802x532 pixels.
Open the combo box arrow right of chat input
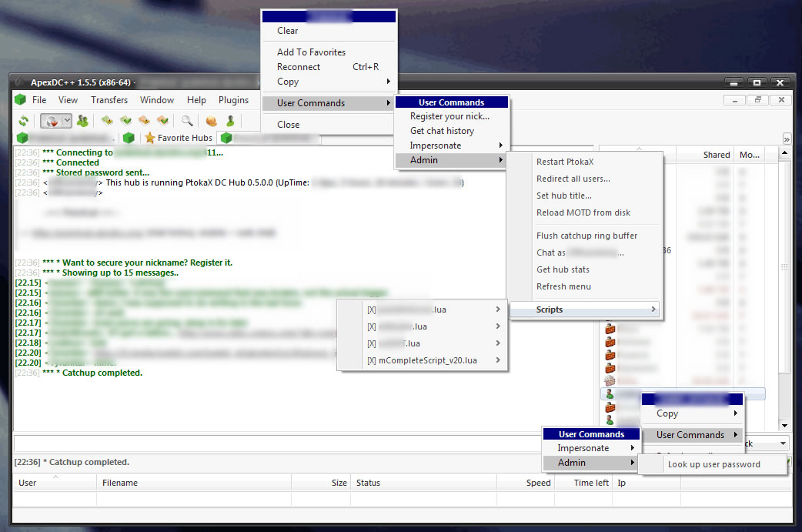[x=783, y=443]
